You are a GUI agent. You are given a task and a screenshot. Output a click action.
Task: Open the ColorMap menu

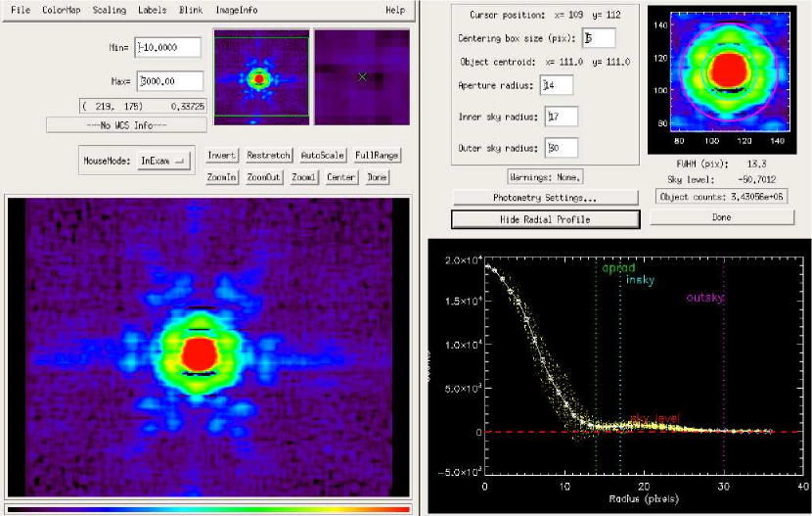point(61,10)
